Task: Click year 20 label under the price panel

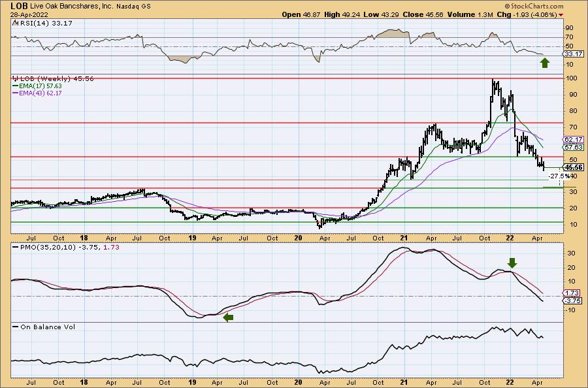Action: [x=298, y=238]
